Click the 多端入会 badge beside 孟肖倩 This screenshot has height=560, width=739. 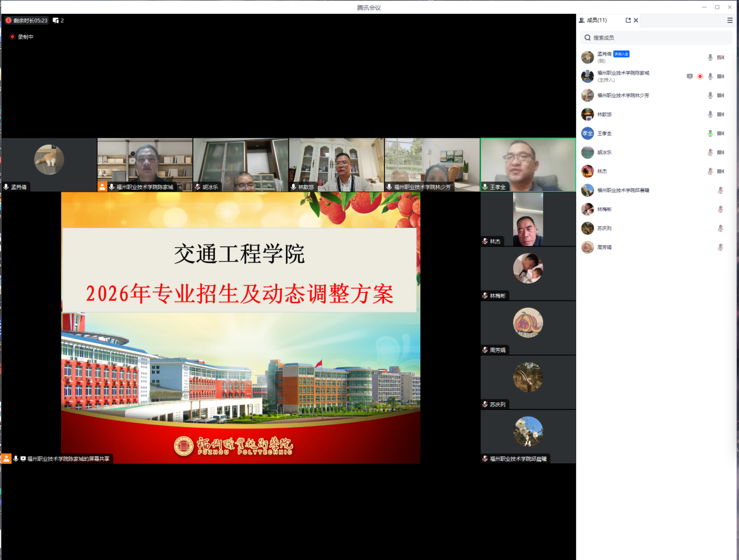(621, 54)
